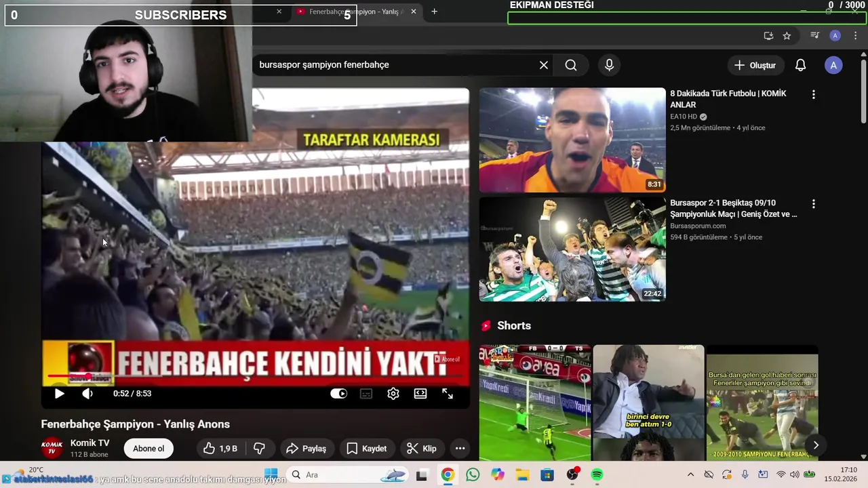868x488 pixels.
Task: Open the 'birinci devre ben attım' Short
Action: tap(648, 403)
